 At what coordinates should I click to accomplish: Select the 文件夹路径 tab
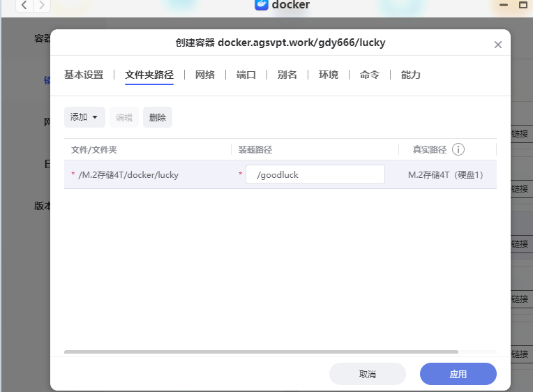149,75
